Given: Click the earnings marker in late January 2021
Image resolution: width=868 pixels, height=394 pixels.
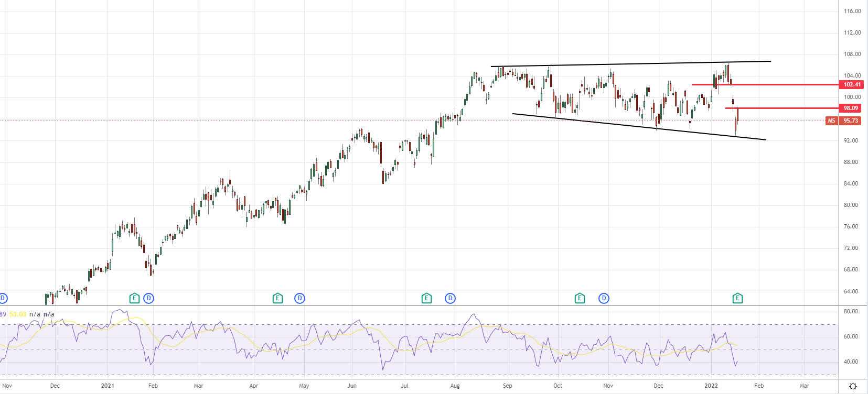Looking at the screenshot, I should pos(134,299).
